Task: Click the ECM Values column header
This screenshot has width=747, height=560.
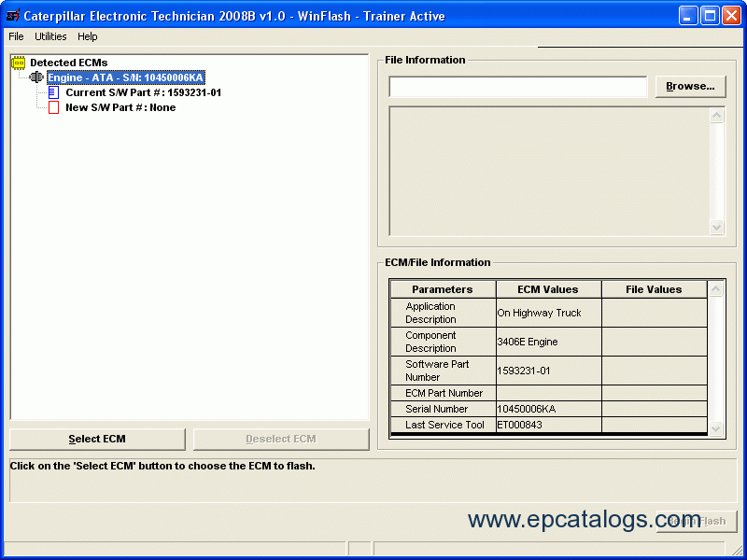Action: pyautogui.click(x=548, y=289)
